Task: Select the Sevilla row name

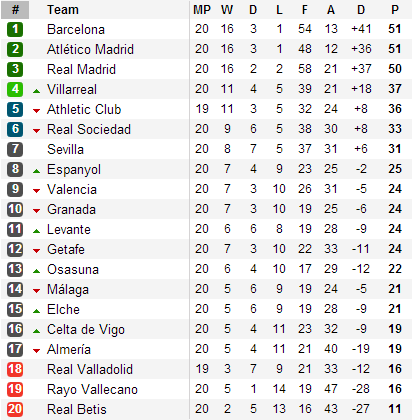Action: [65, 149]
